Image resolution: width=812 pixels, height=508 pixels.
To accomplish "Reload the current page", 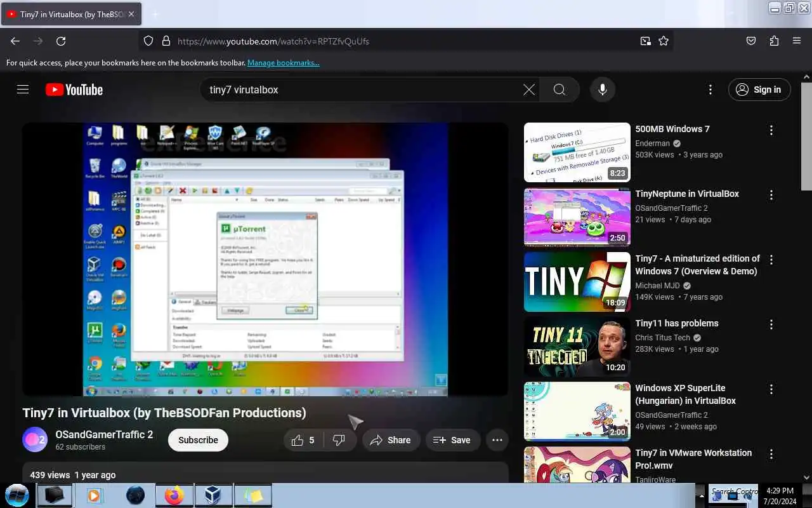I will click(x=61, y=41).
